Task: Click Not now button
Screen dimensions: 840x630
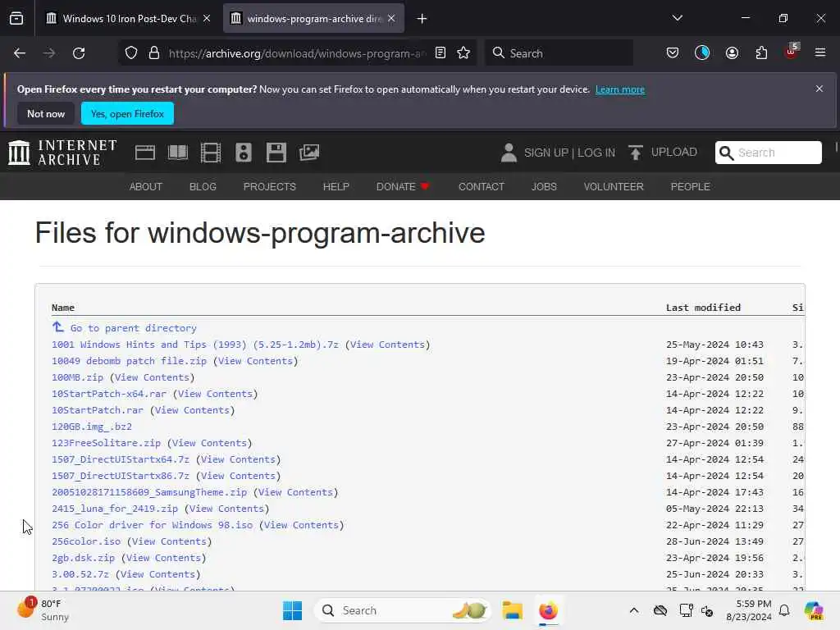Action: [x=46, y=113]
